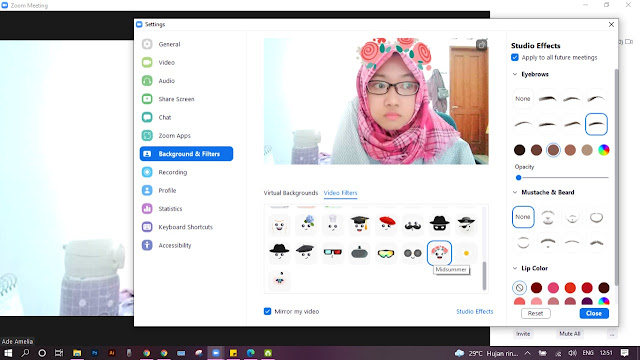
Task: Select None for Mustache & Beard
Action: pos(523,217)
